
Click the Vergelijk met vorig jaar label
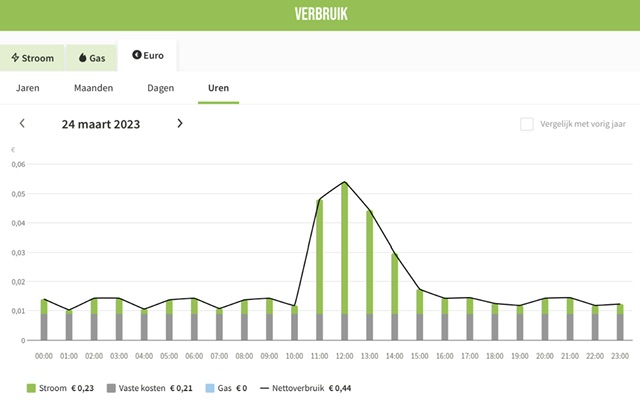(583, 124)
